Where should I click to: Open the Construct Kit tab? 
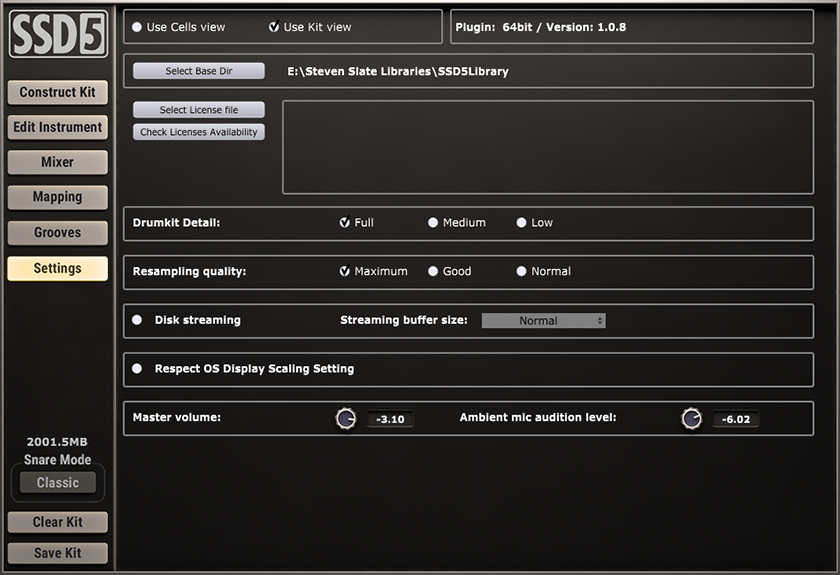coord(57,92)
